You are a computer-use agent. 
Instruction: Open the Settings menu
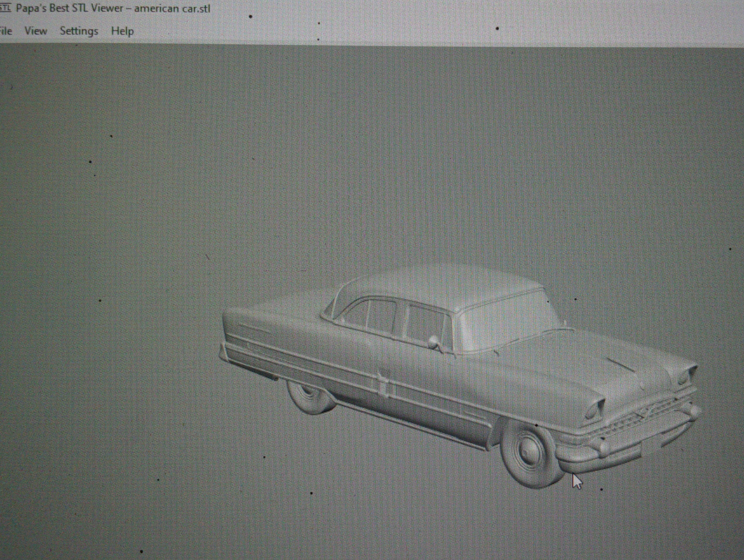[79, 31]
